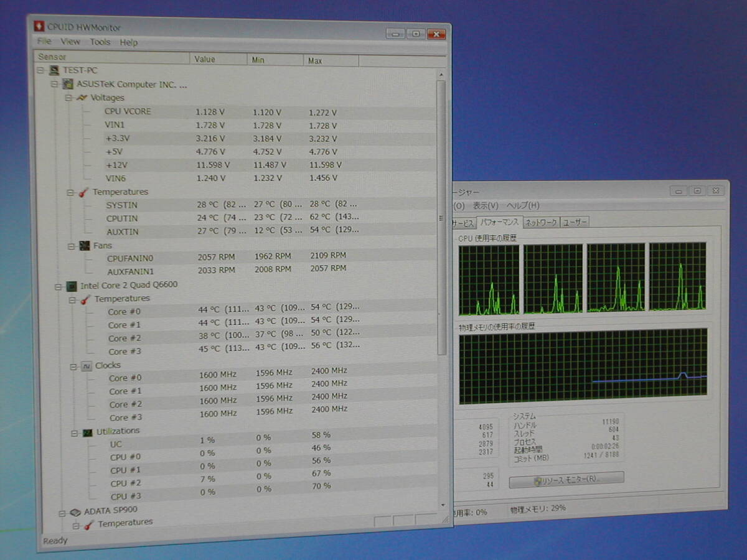Screen dimensions: 747x560
Task: Switch to the ユーザー tab in Task Manager
Action: point(575,222)
